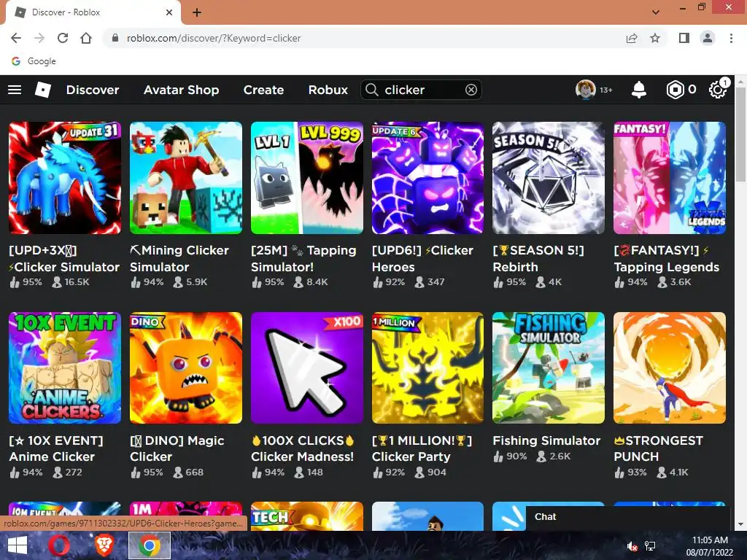Click the search magnifier icon
Image resolution: width=747 pixels, height=560 pixels.
pyautogui.click(x=371, y=90)
